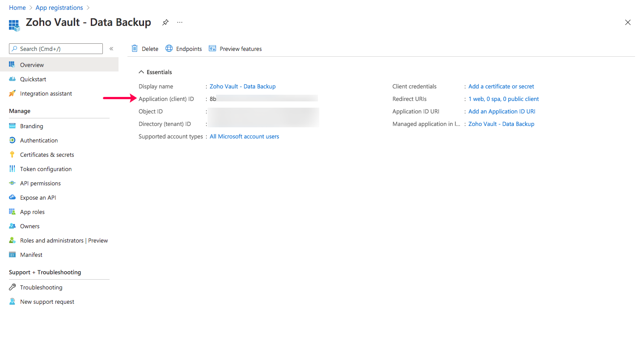
Task: Click the Branding icon in sidebar
Action: click(x=12, y=126)
